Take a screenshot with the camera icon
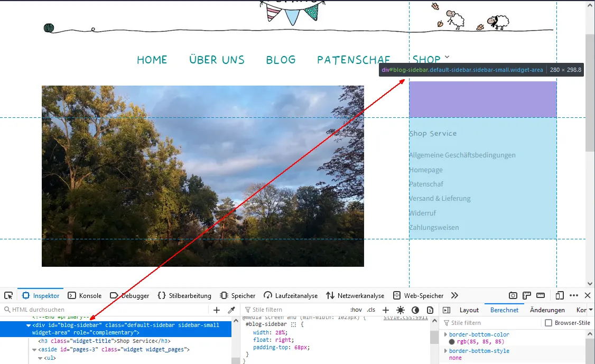Image resolution: width=595 pixels, height=364 pixels. click(x=513, y=295)
